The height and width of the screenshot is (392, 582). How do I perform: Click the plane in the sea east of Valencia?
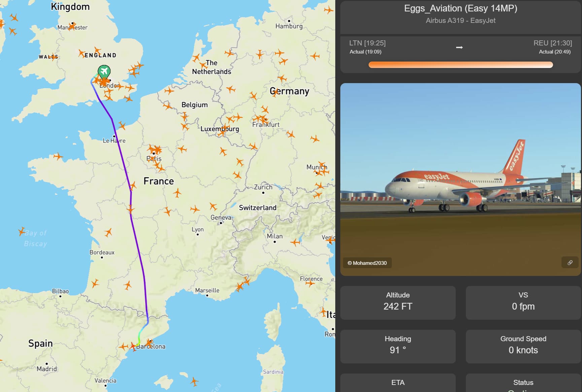[194, 381]
